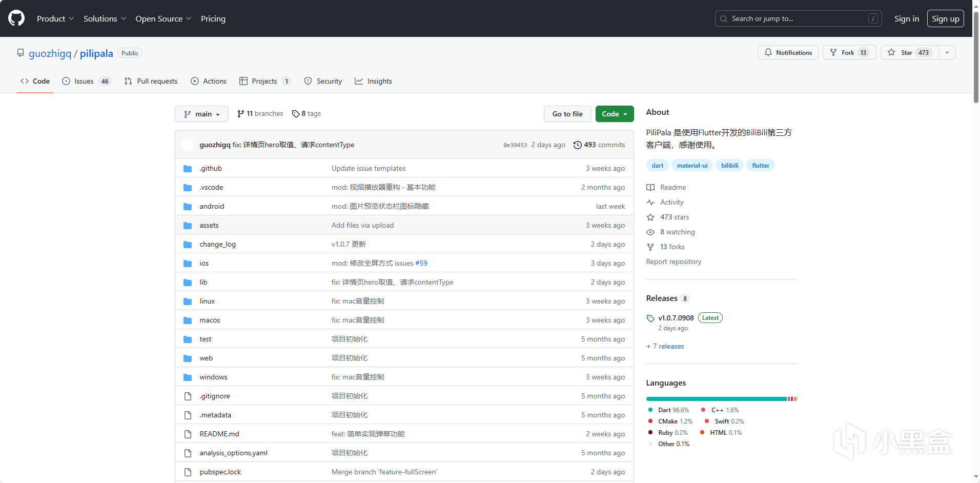980x483 pixels.
Task: Select the bilibili topic tag
Action: (x=730, y=166)
